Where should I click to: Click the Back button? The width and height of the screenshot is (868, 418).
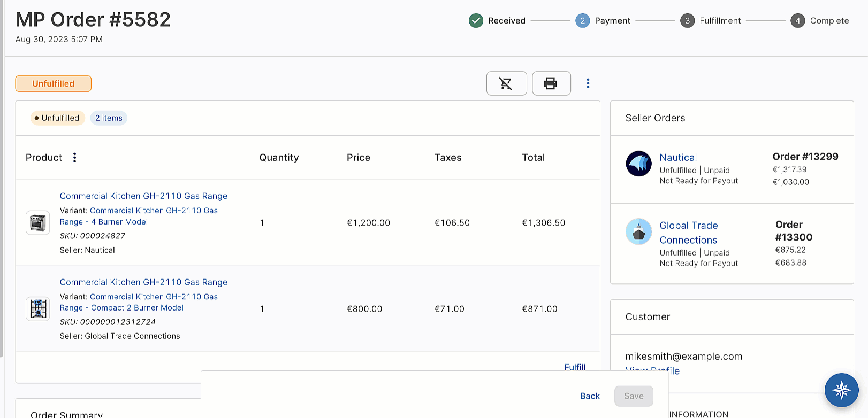pyautogui.click(x=590, y=396)
